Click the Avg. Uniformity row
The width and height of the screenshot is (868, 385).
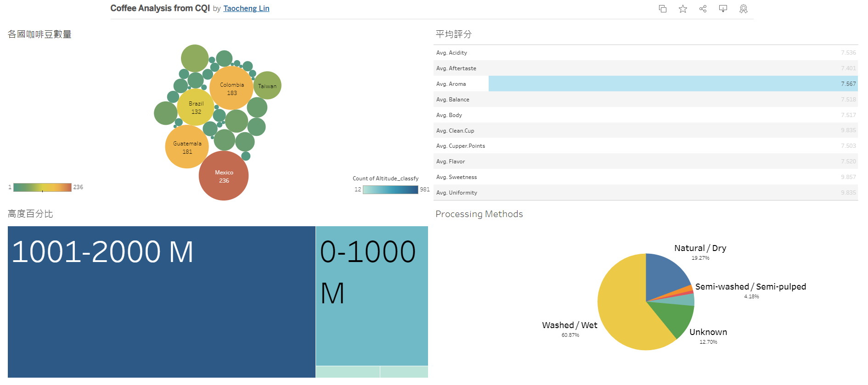coord(645,193)
